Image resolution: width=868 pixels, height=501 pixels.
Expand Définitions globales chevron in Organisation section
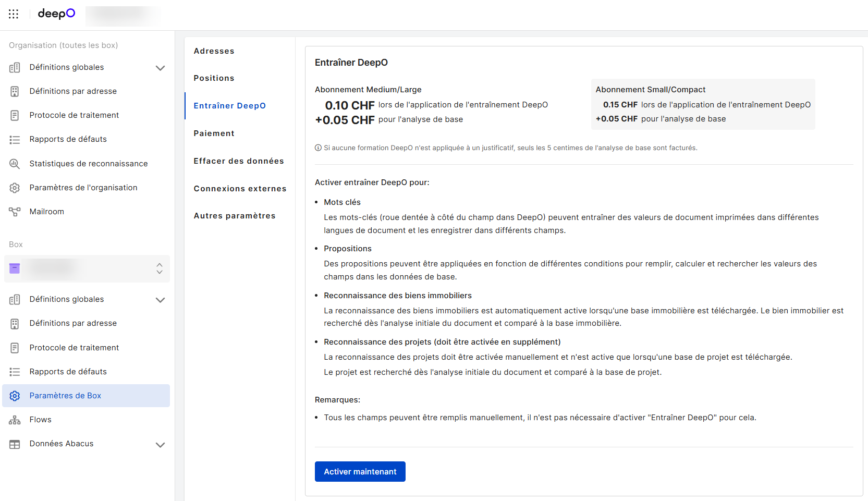pos(160,68)
